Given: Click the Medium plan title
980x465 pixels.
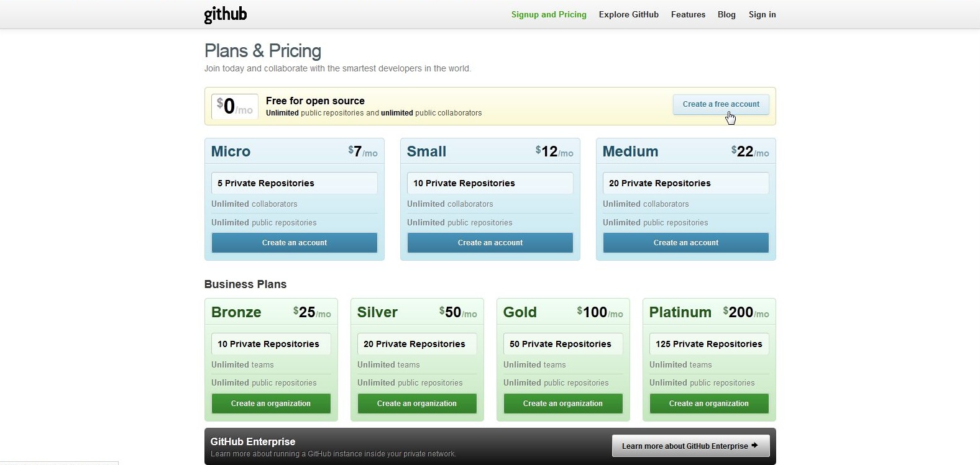Looking at the screenshot, I should pyautogui.click(x=630, y=151).
